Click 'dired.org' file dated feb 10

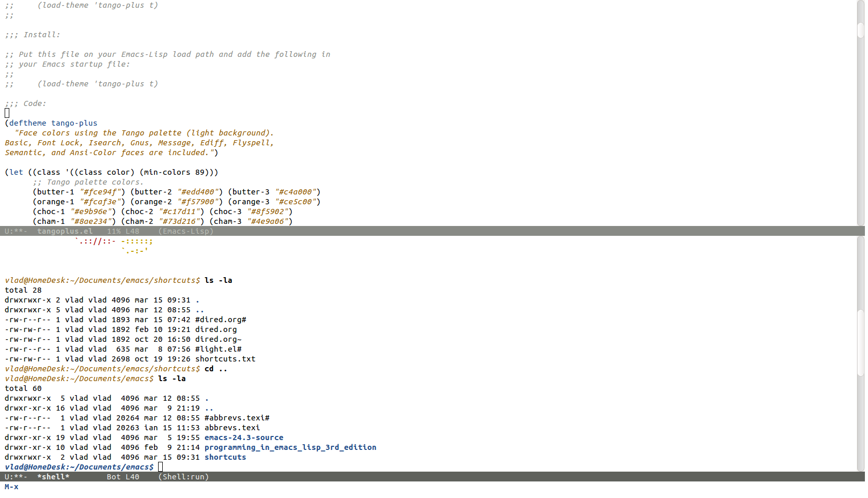216,329
